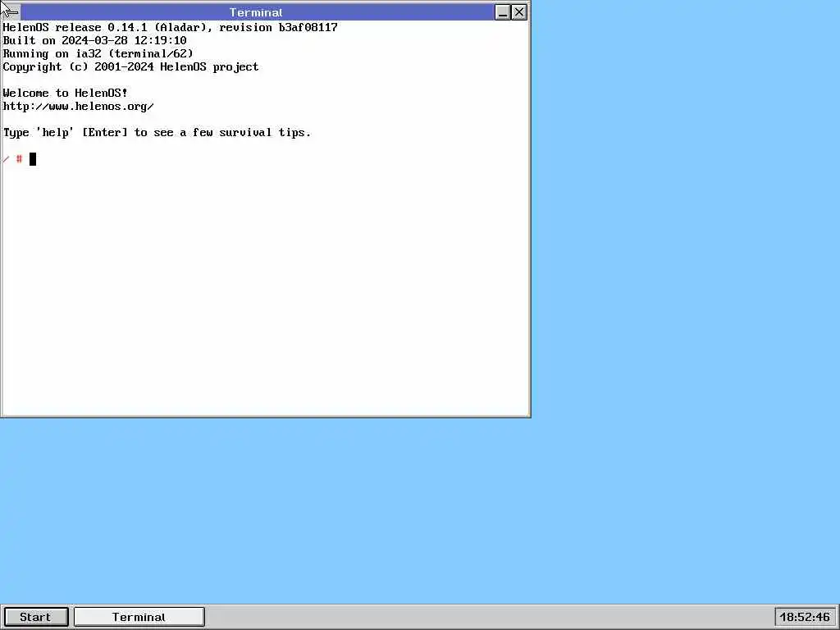The image size is (840, 630).
Task: Click the 'Type help' survival tips line
Action: pyautogui.click(x=157, y=132)
